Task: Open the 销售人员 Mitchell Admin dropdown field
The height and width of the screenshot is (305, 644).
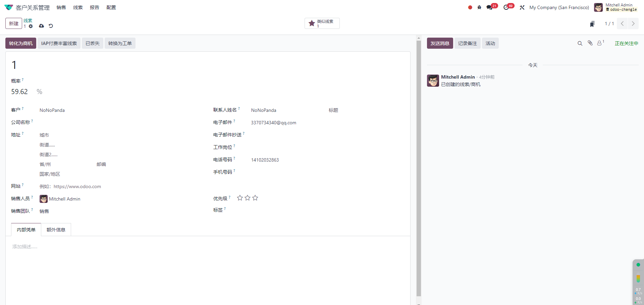Action: (64, 199)
